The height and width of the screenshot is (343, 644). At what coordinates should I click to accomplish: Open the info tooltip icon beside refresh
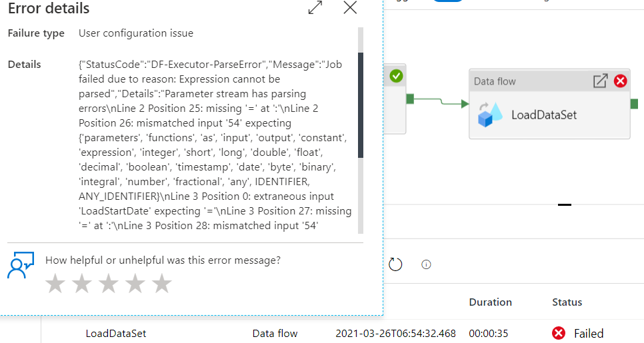pyautogui.click(x=426, y=264)
